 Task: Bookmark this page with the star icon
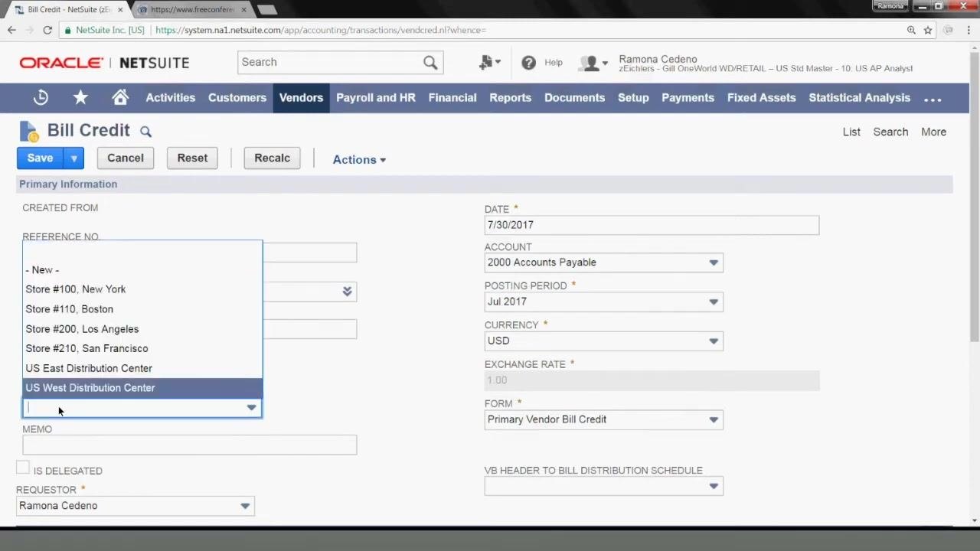[928, 30]
